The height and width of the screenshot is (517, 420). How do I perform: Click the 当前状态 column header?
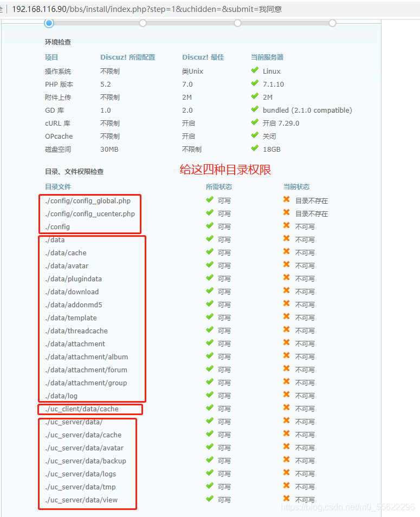point(296,186)
